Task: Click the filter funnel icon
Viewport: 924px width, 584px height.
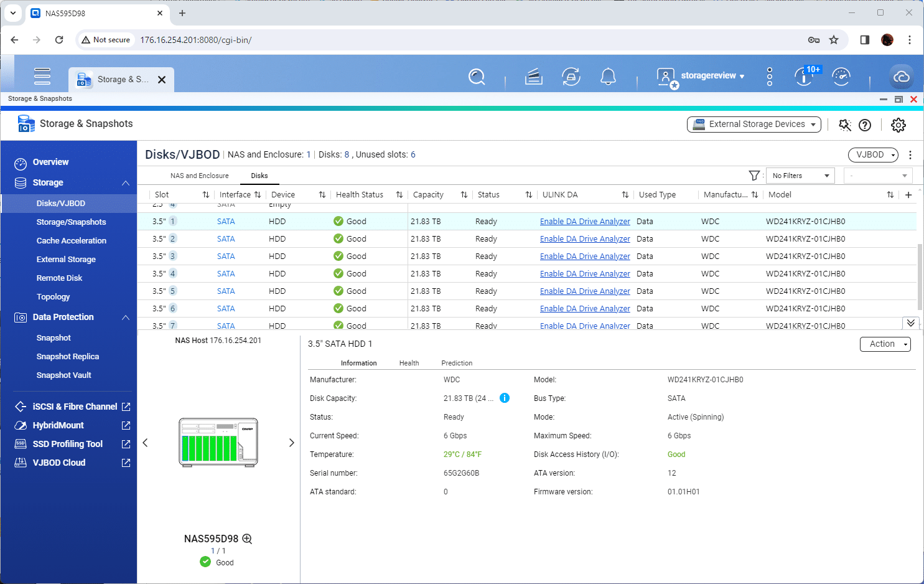Action: 754,176
